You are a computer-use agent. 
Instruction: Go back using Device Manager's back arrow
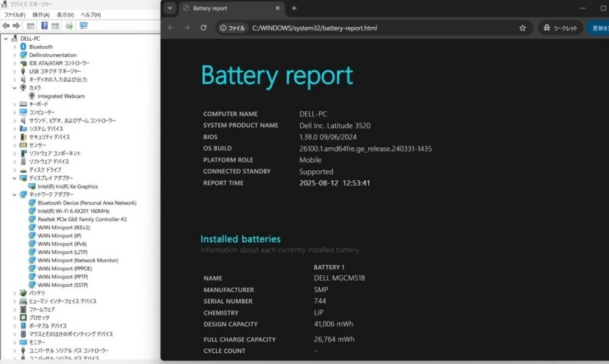[x=6, y=26]
